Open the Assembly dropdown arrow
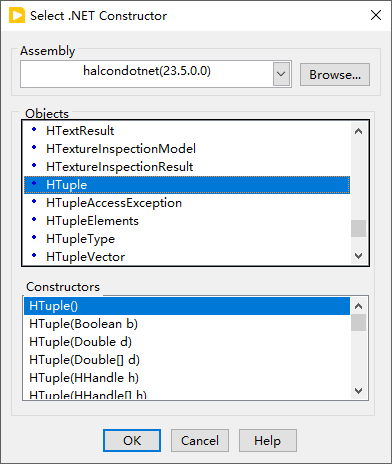 coord(281,74)
